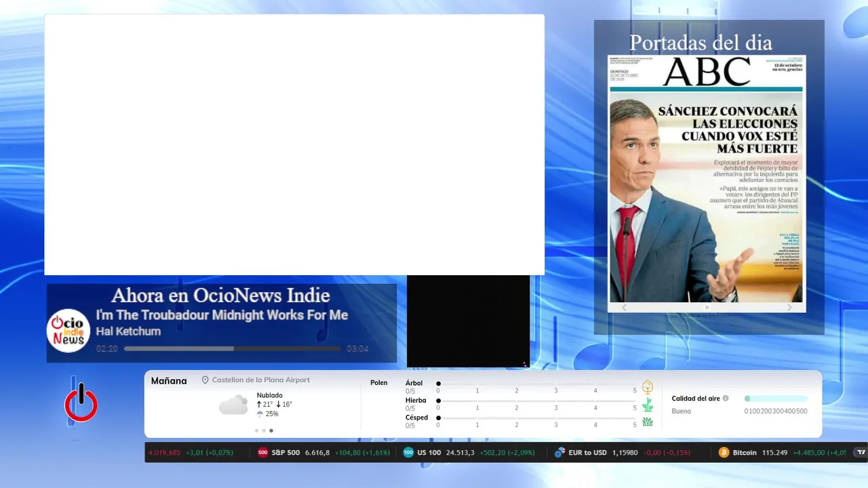Select the active third weather carousel dot
The image size is (868, 488).
(271, 430)
